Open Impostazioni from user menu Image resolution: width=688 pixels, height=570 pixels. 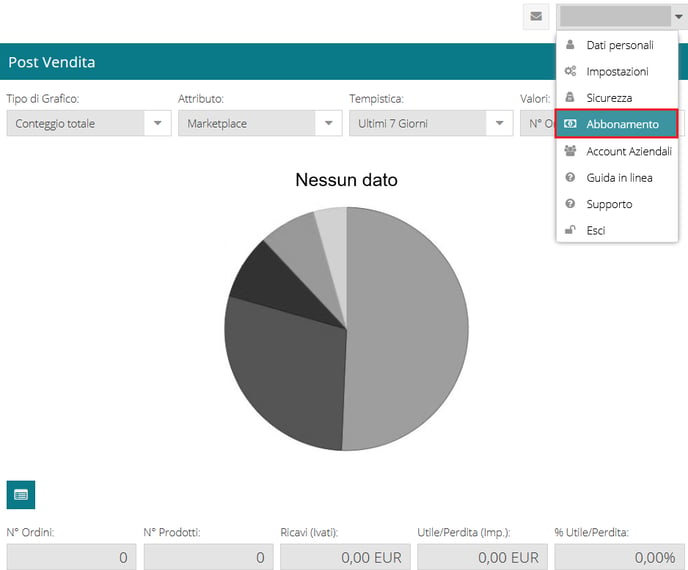(617, 71)
